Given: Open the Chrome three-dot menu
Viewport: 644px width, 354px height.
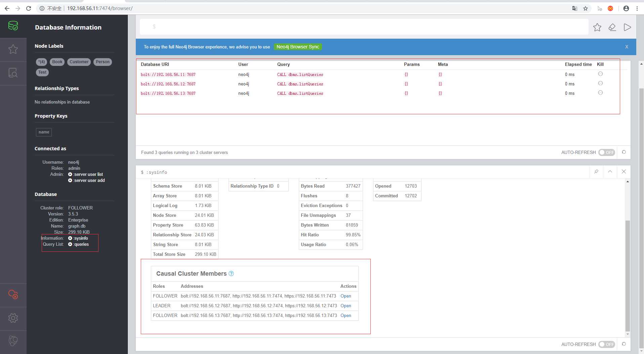Looking at the screenshot, I should [x=637, y=8].
